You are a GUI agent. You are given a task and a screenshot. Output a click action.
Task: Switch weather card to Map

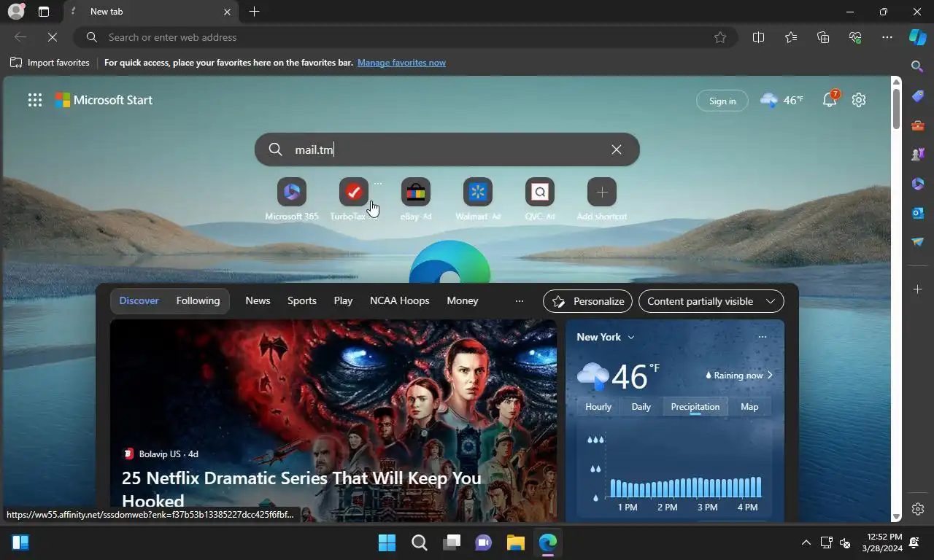[749, 407]
